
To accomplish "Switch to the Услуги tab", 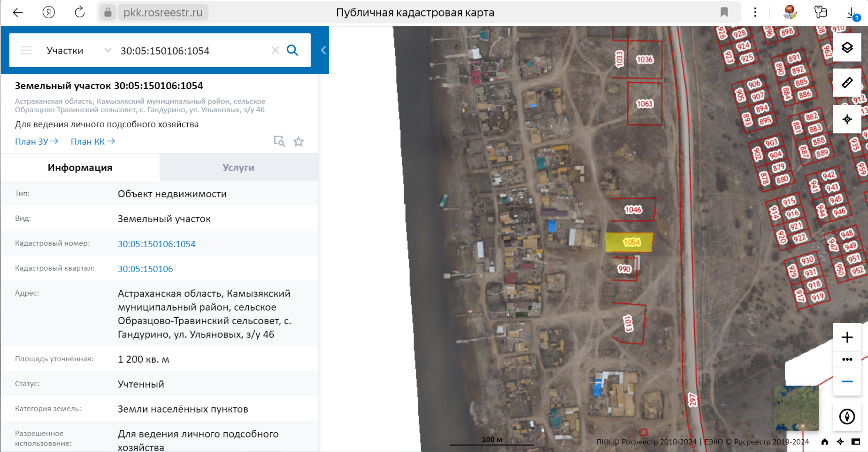I will click(238, 168).
